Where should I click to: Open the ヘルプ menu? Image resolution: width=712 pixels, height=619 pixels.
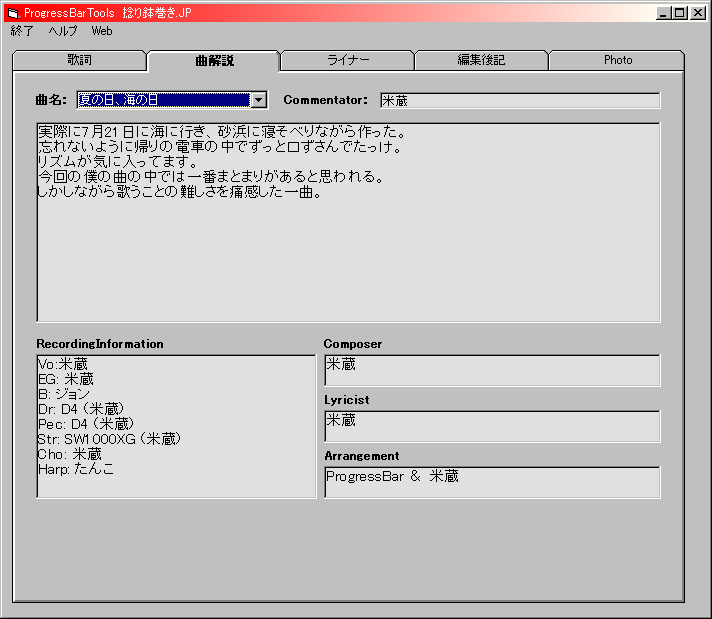click(x=63, y=31)
